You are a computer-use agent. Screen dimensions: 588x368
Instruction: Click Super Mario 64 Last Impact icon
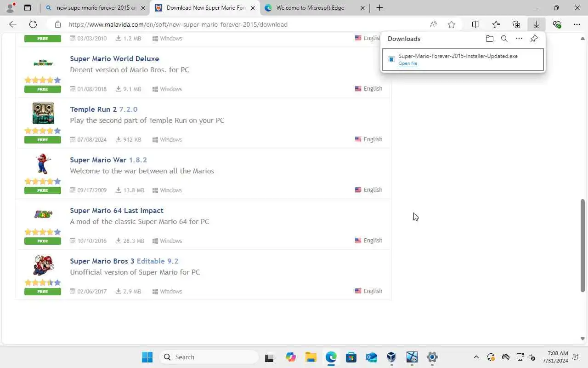point(43,214)
